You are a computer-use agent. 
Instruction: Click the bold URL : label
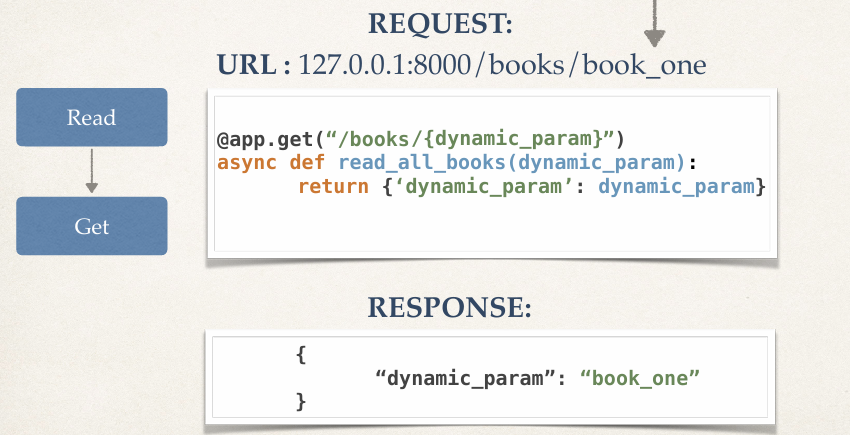[254, 65]
